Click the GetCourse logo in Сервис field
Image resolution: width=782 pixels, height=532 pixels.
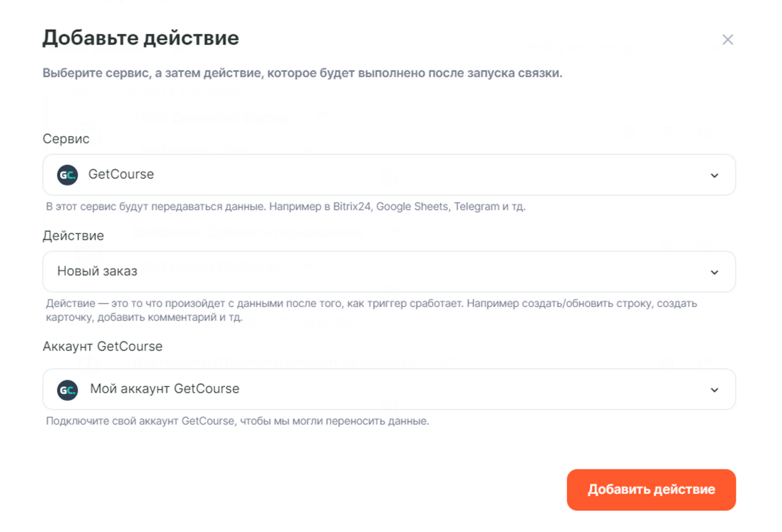(x=67, y=175)
